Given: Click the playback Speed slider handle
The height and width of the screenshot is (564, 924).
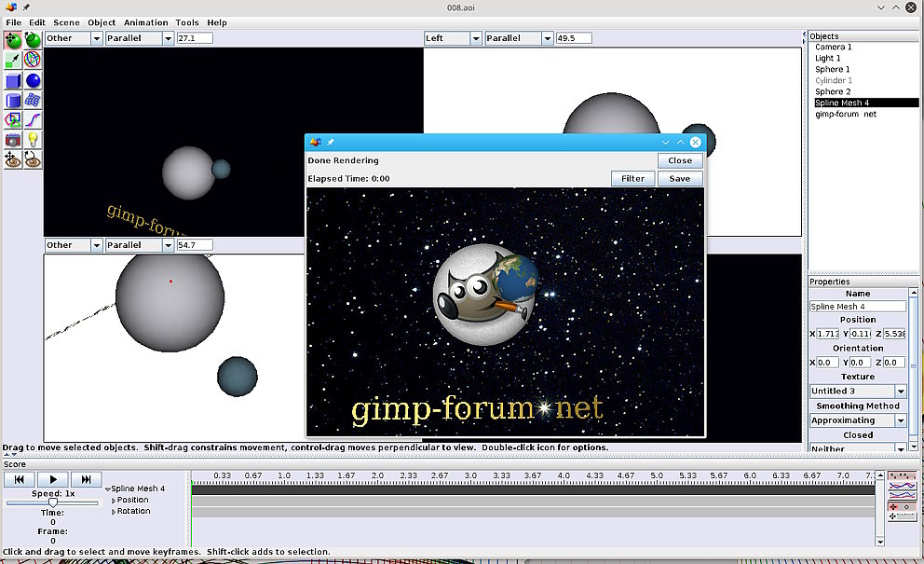Looking at the screenshot, I should 53,502.
